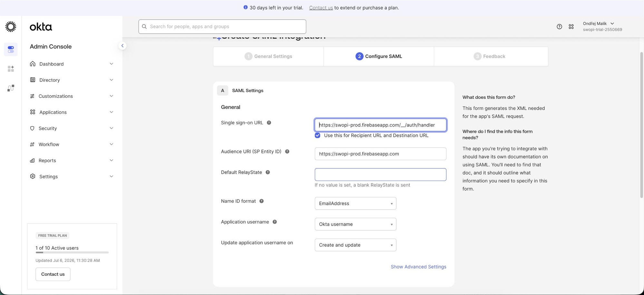Select the Admin Console toggle icon in rail
This screenshot has width=644, height=295.
[x=11, y=49]
